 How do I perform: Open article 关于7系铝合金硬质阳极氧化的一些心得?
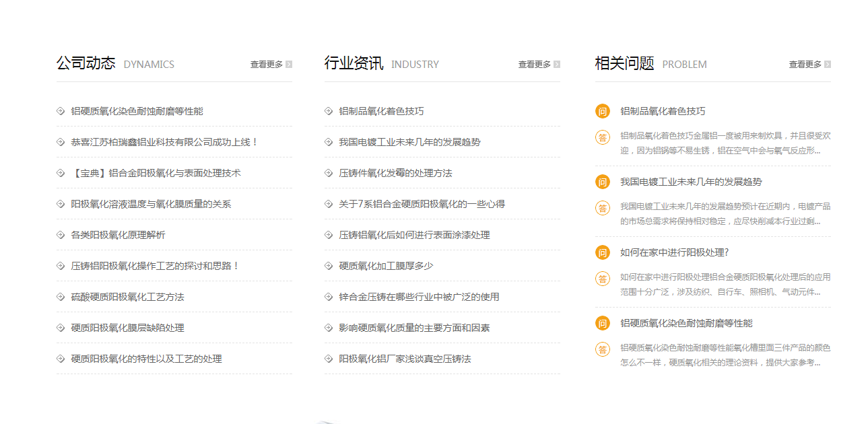422,204
